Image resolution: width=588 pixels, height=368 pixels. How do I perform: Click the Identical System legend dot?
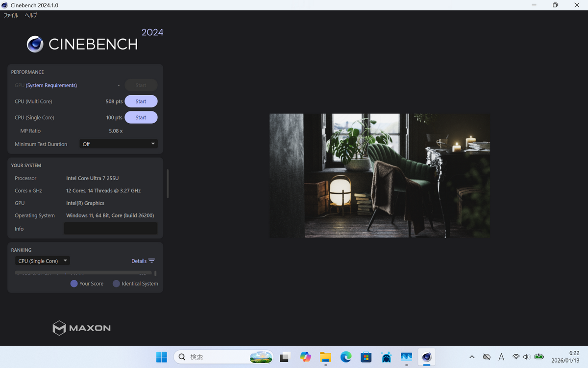(x=116, y=284)
